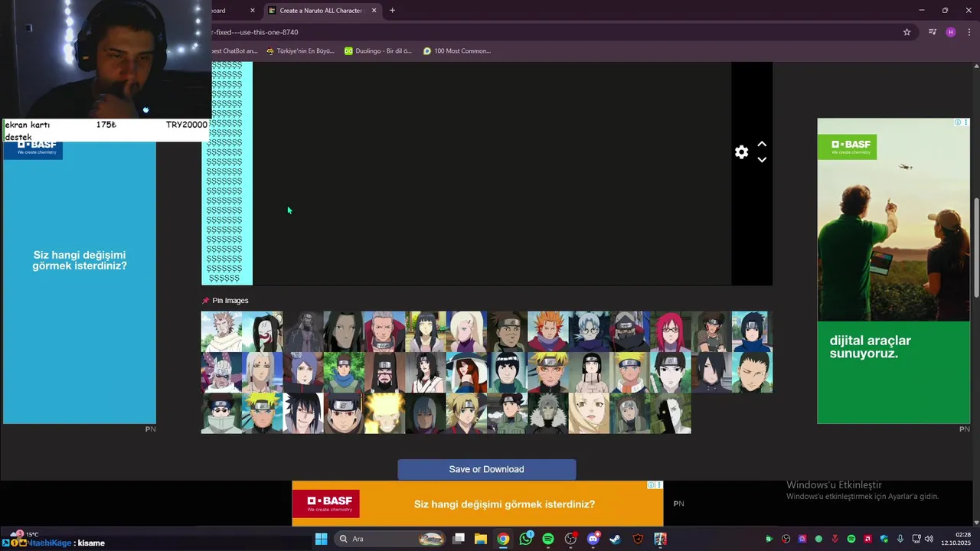Click Save or Download button

[486, 469]
